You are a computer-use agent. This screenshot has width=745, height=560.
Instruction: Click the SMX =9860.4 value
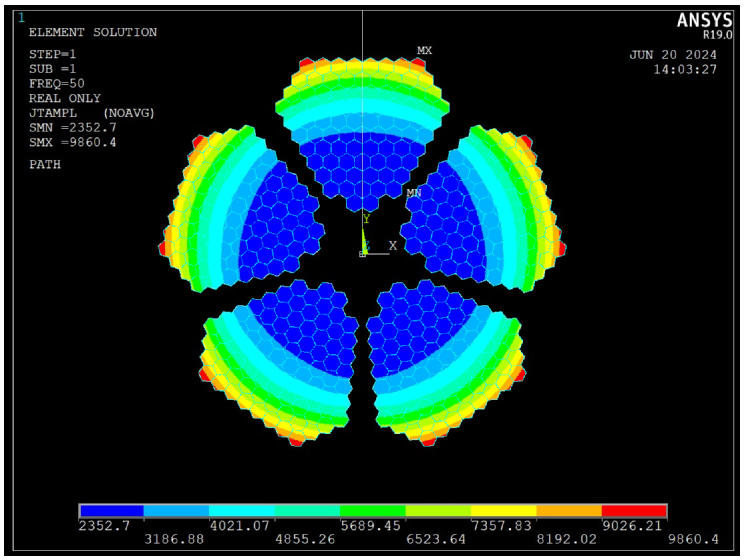(x=73, y=142)
